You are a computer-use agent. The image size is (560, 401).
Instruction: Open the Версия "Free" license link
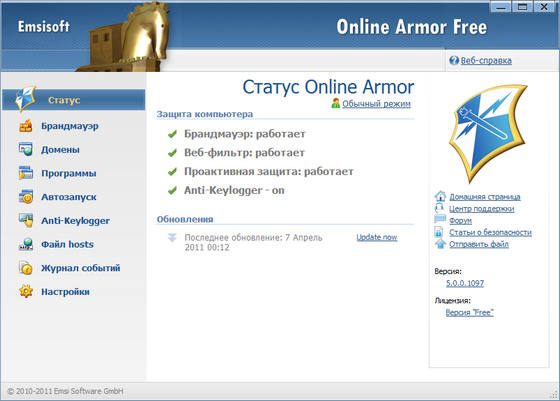pyautogui.click(x=469, y=312)
